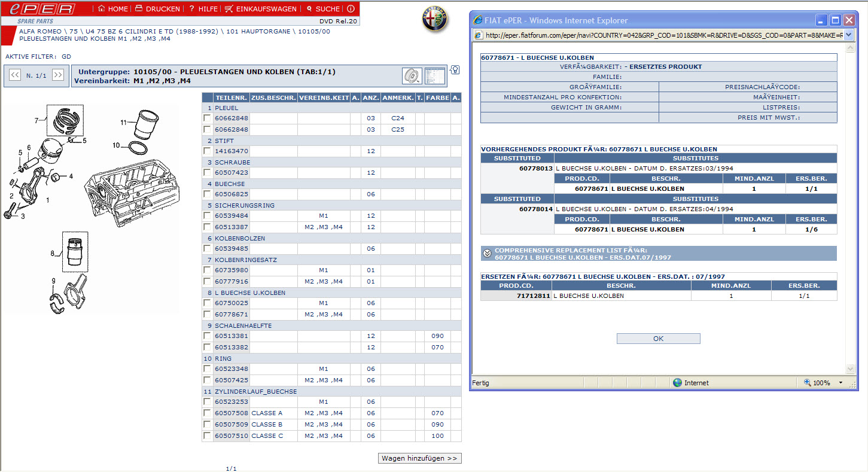Click substituted code 60778013 in popup

535,169
